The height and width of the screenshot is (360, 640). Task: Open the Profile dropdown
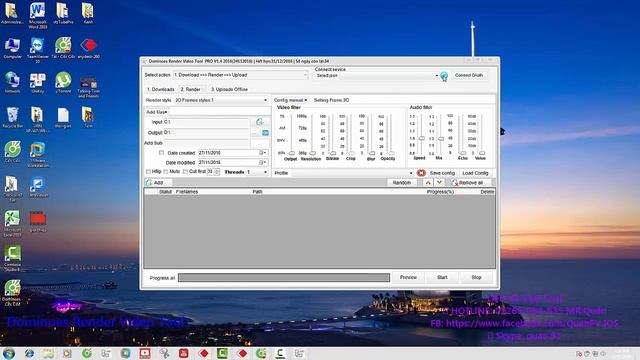(x=352, y=173)
